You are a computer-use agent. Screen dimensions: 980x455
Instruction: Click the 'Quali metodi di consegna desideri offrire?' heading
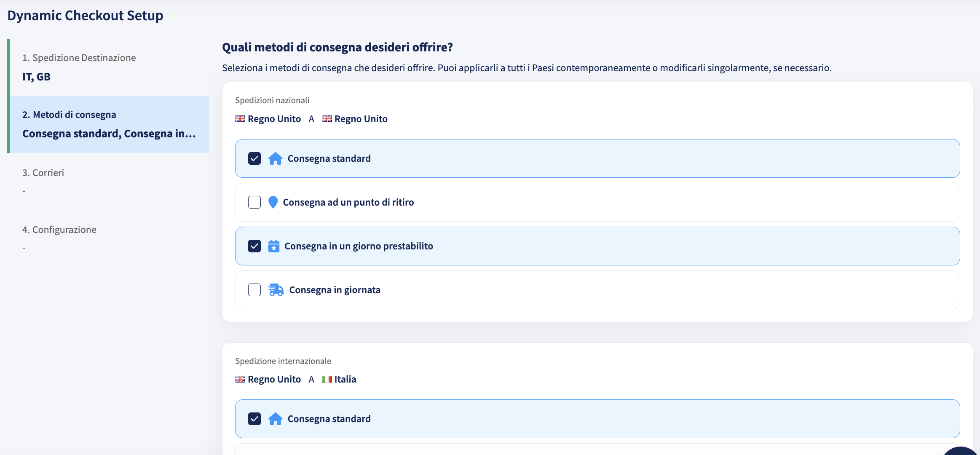(x=337, y=47)
